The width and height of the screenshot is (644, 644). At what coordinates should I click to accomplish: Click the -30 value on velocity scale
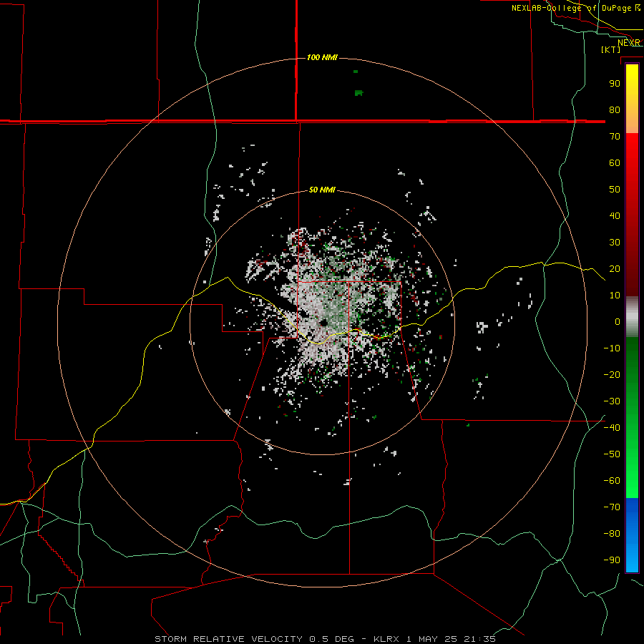tap(612, 401)
